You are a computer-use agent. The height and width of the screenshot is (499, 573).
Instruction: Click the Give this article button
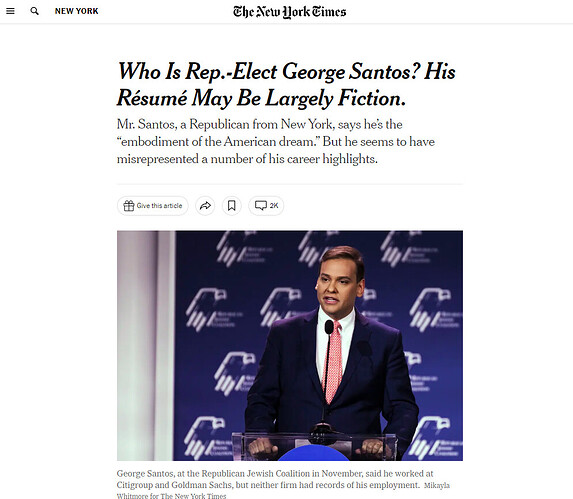153,206
